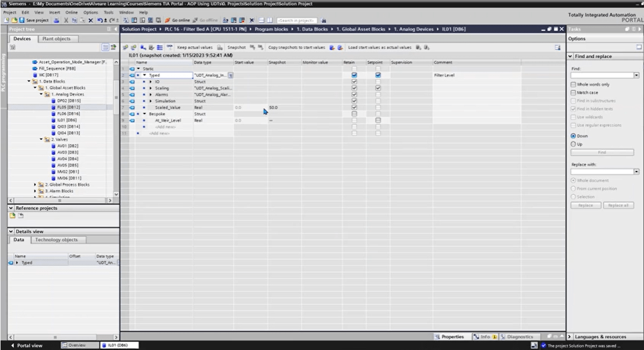Click the Save project toolbar icon
The image size is (644, 350).
click(20, 20)
